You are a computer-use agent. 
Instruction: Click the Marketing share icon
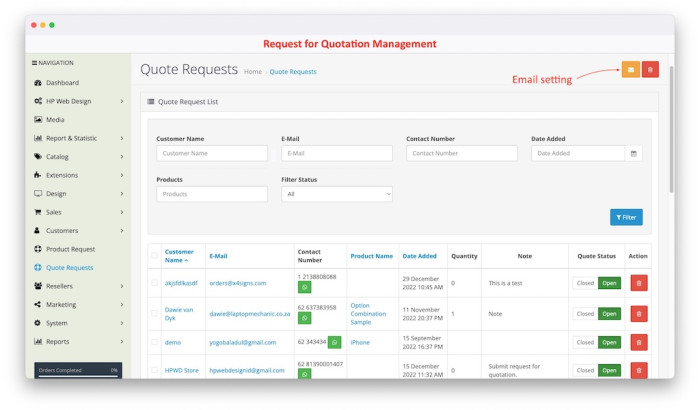coord(38,304)
